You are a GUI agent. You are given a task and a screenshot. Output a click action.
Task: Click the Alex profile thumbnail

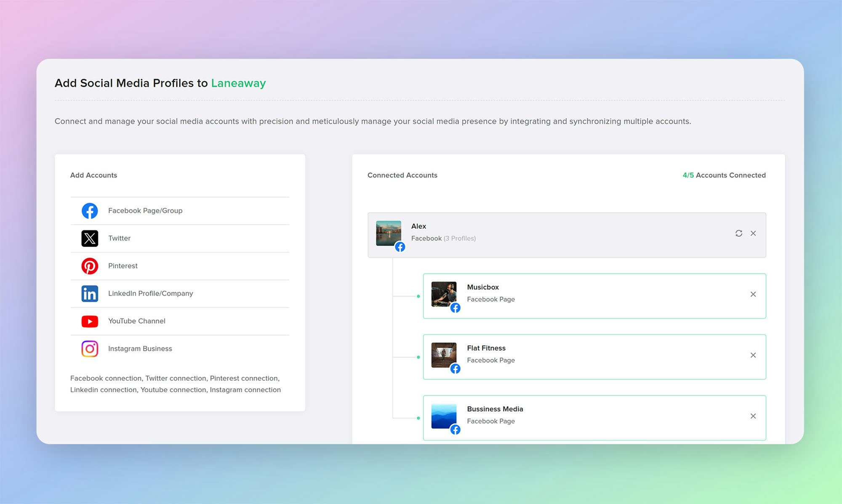[x=388, y=233]
